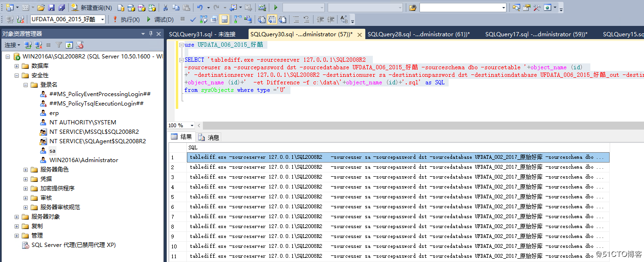Select SQL Server 代理(已禁用代理 XP) node
644x262 pixels.
coord(73,245)
